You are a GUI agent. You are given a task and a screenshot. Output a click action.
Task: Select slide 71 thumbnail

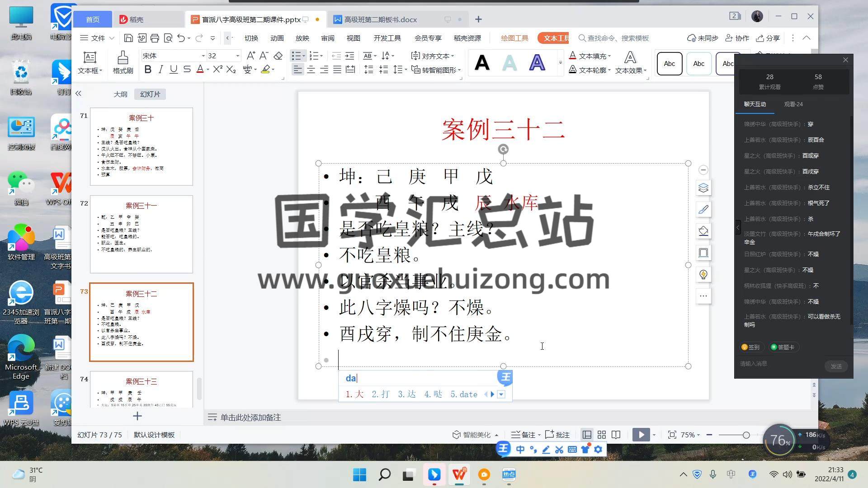point(142,146)
